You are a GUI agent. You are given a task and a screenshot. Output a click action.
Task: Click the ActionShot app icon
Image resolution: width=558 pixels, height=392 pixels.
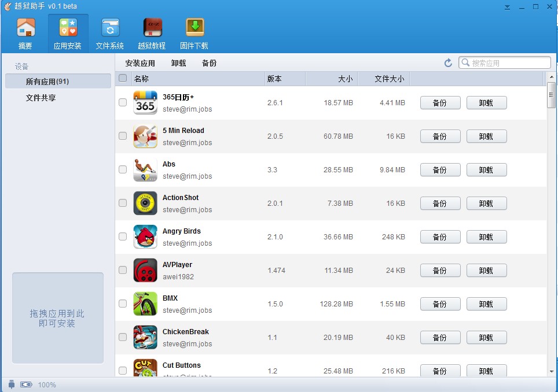145,204
